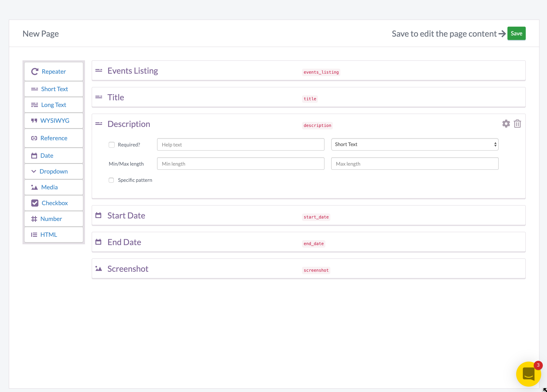Click the Date field type icon

(x=34, y=155)
